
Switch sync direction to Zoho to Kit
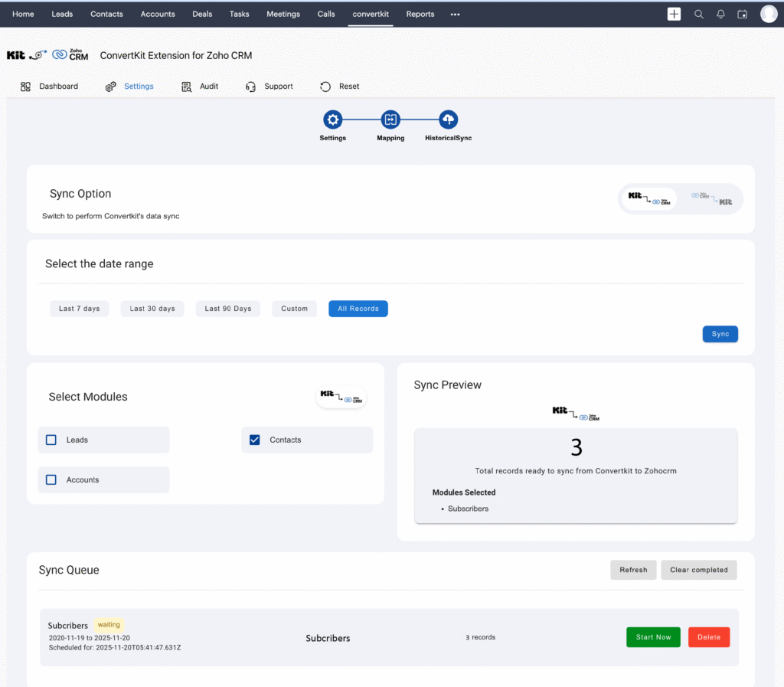coord(711,198)
